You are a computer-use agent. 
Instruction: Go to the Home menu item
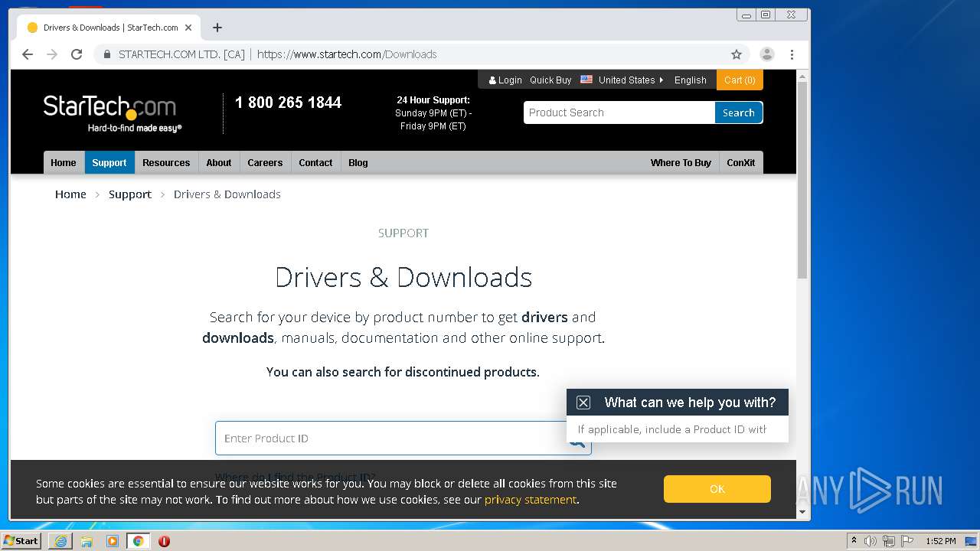(64, 162)
